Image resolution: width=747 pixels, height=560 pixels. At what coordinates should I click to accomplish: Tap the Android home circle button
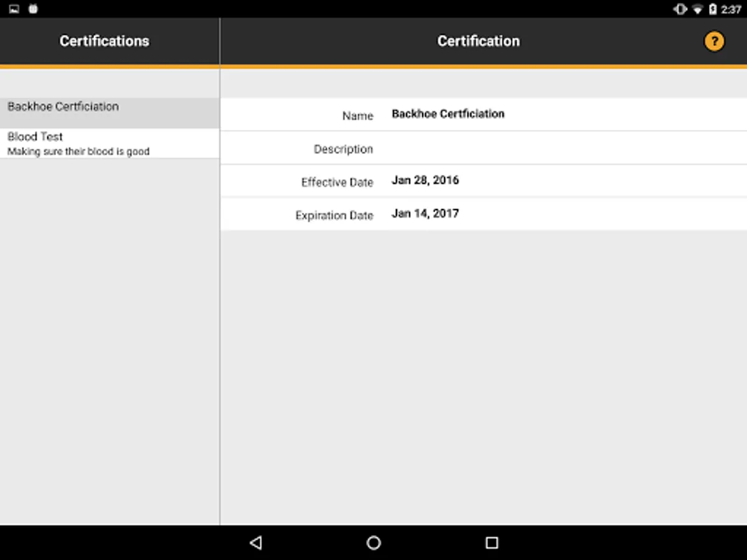pyautogui.click(x=374, y=543)
